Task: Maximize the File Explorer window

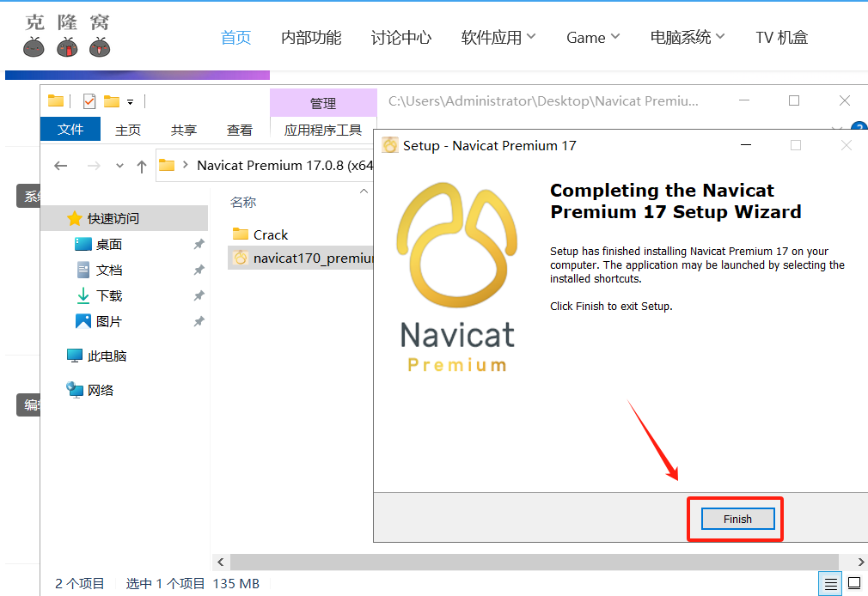Action: coord(794,100)
